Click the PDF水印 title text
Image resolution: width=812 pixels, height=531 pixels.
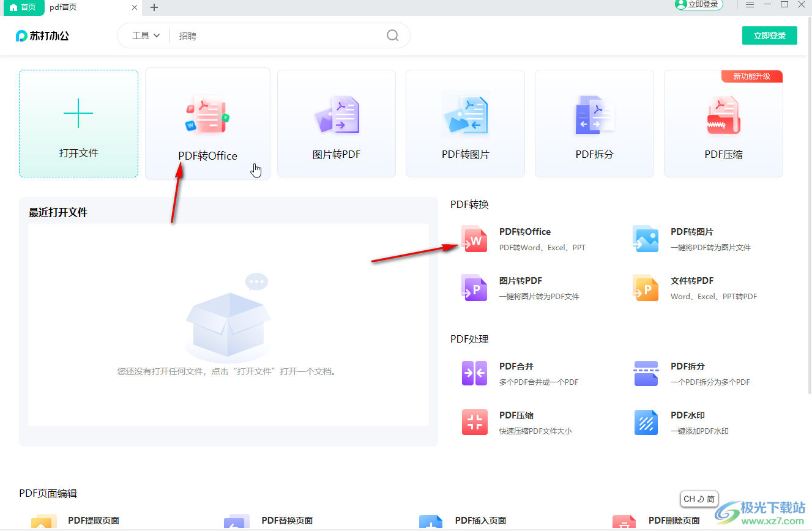pyautogui.click(x=688, y=415)
